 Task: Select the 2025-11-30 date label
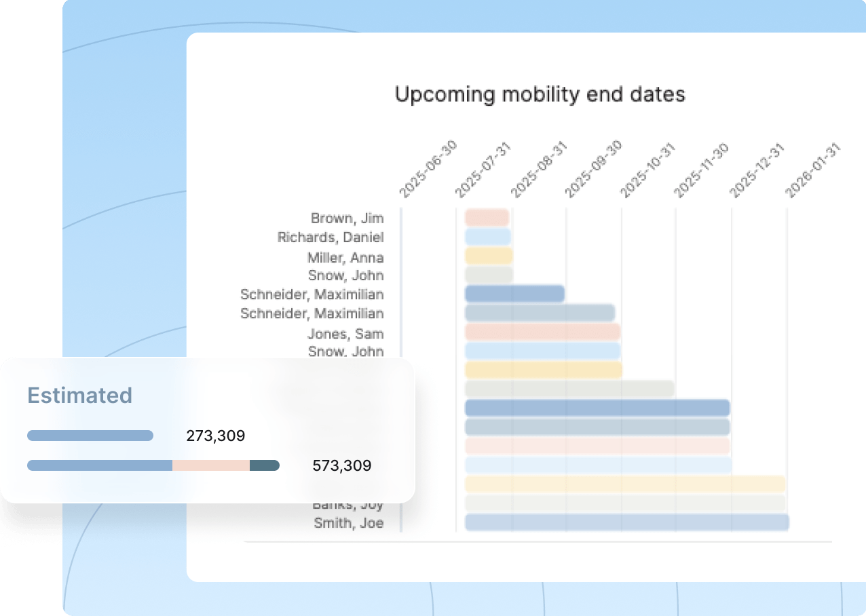701,170
